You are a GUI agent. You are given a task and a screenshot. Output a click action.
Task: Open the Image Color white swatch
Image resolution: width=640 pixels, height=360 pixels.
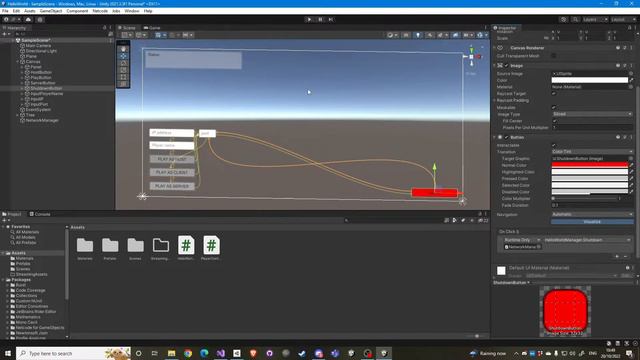[589, 80]
